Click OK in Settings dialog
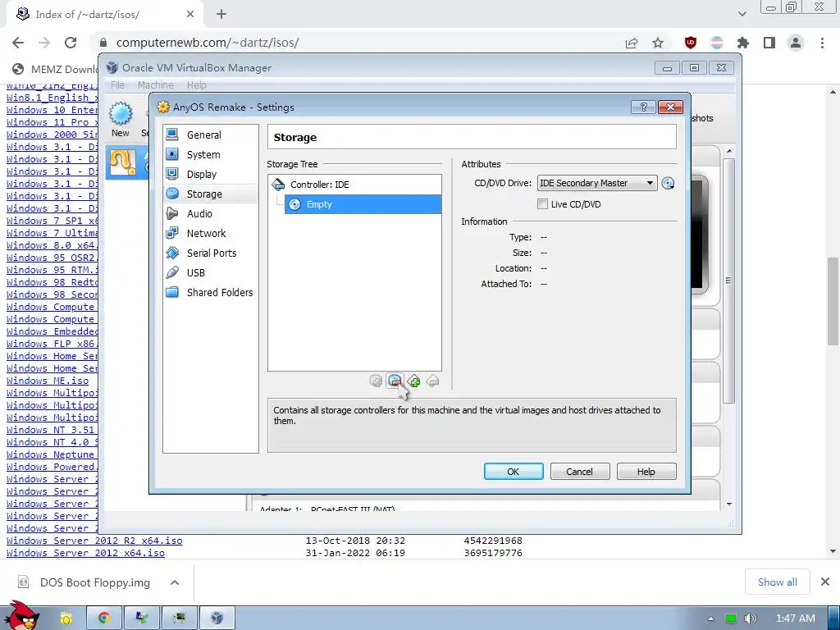Image resolution: width=840 pixels, height=630 pixels. (514, 472)
